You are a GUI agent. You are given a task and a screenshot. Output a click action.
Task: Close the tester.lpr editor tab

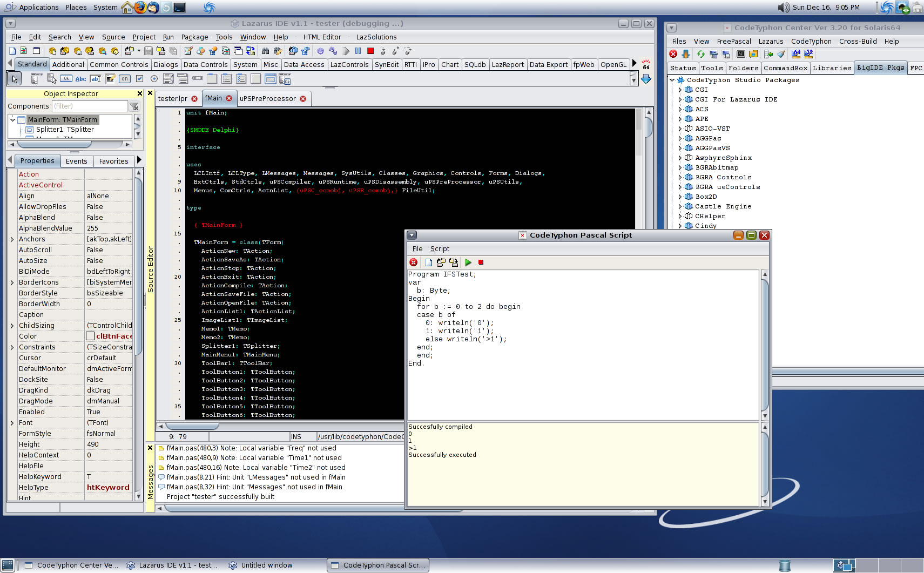pos(194,99)
